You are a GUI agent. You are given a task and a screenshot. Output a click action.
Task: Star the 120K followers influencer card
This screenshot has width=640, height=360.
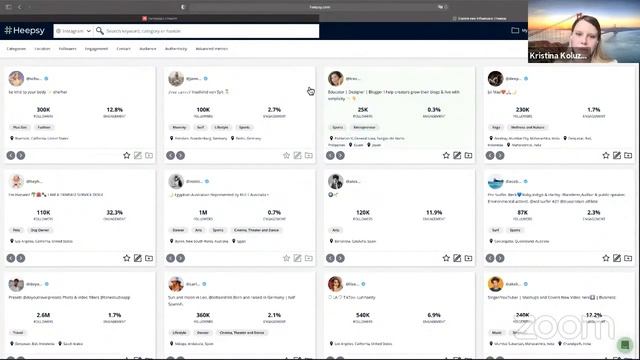pyautogui.click(x=446, y=258)
